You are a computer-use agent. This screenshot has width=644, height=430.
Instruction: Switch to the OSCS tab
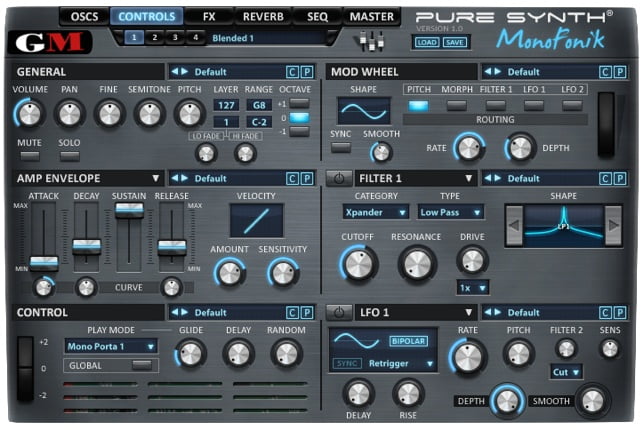(83, 16)
